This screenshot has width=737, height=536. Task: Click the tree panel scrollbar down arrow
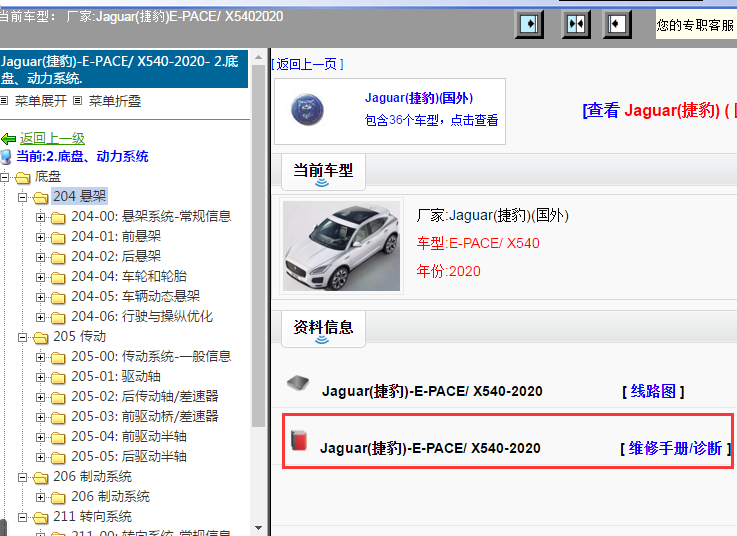(x=258, y=528)
